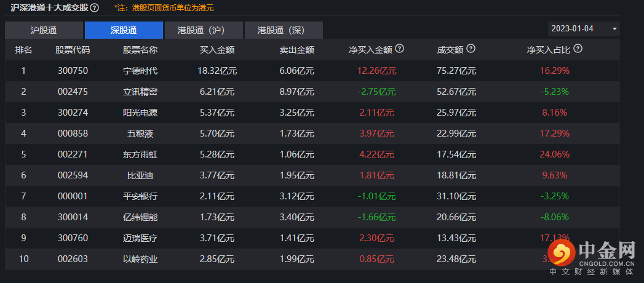Open the date dropdown arrow
The height and width of the screenshot is (283, 644).
point(614,29)
